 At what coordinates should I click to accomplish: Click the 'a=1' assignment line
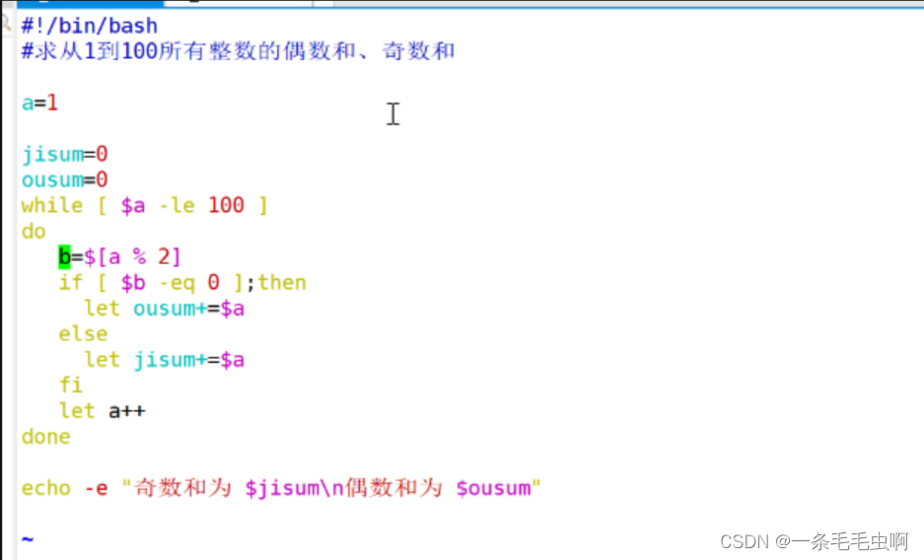pos(39,104)
